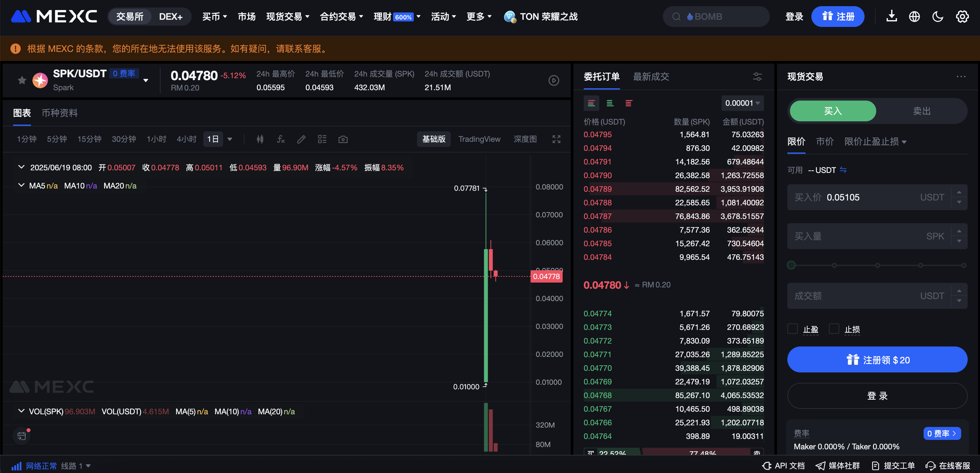Select the pencil drawing tool icon

301,139
